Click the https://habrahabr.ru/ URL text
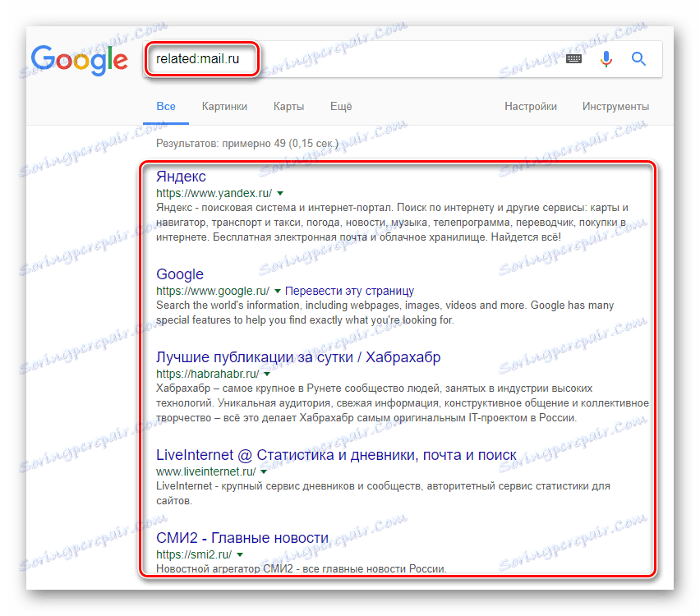 (208, 374)
